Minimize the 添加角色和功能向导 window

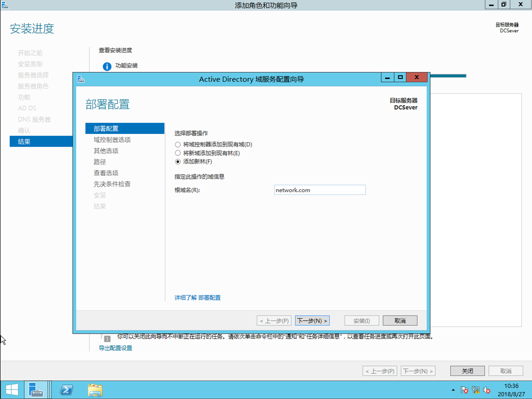(491, 4)
